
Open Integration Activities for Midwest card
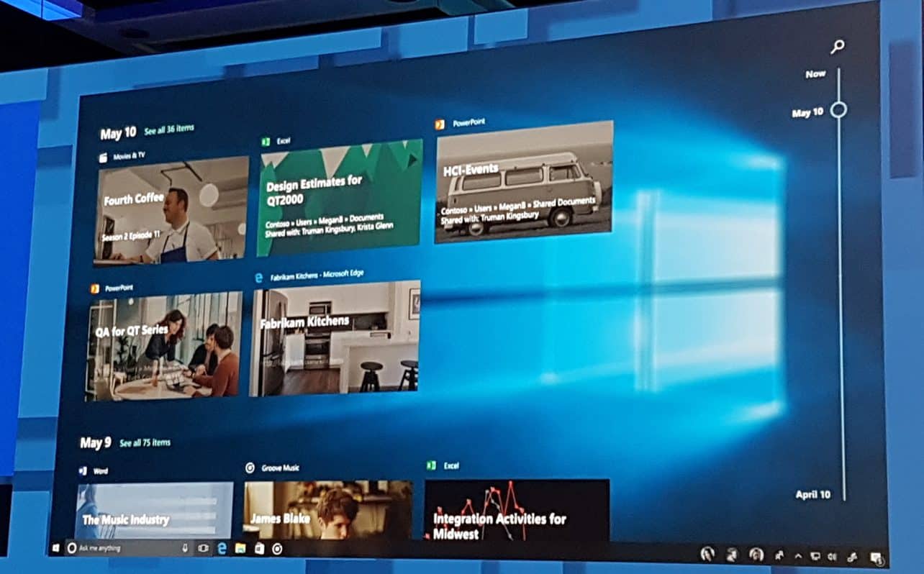click(x=517, y=510)
